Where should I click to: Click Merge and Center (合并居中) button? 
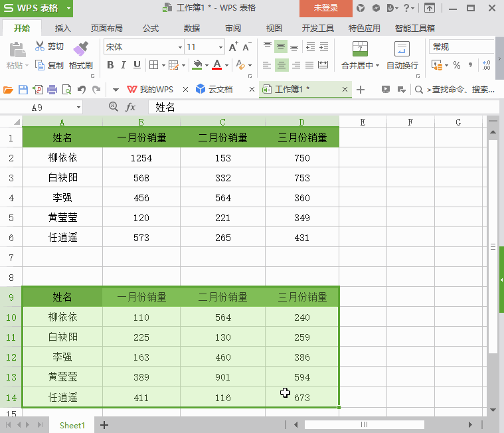pyautogui.click(x=360, y=55)
